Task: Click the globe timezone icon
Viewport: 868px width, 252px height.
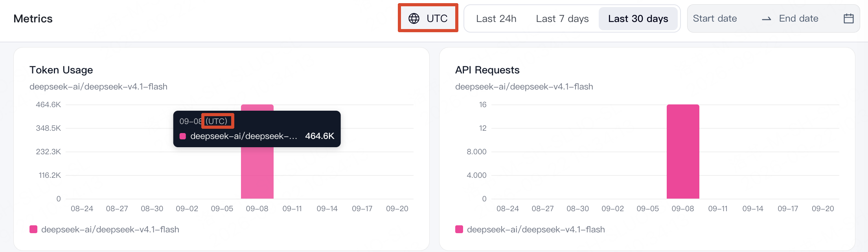Action: tap(414, 18)
